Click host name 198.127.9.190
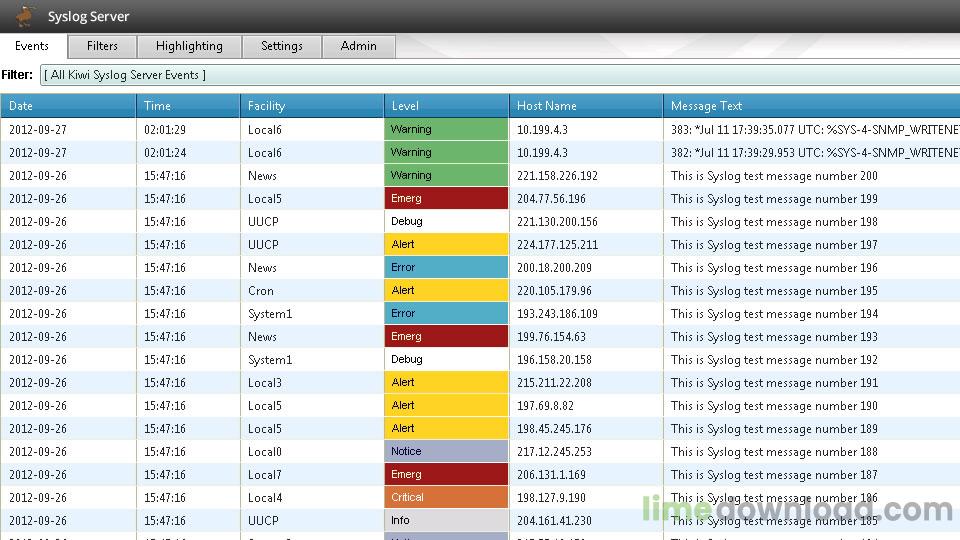The image size is (960, 540). coord(551,498)
